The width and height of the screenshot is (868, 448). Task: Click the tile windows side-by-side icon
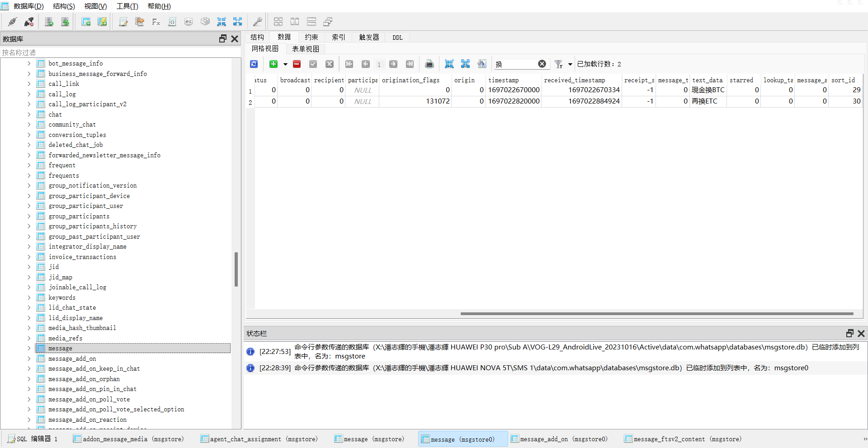click(295, 22)
